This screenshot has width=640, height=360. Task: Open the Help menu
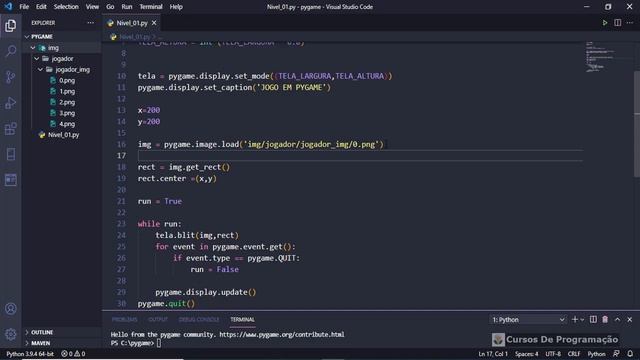pyautogui.click(x=176, y=7)
